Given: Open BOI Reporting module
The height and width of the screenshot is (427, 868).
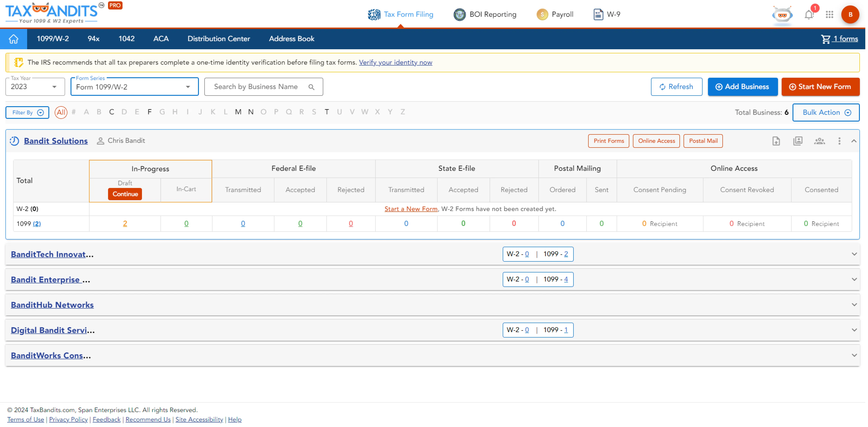Looking at the screenshot, I should [485, 14].
